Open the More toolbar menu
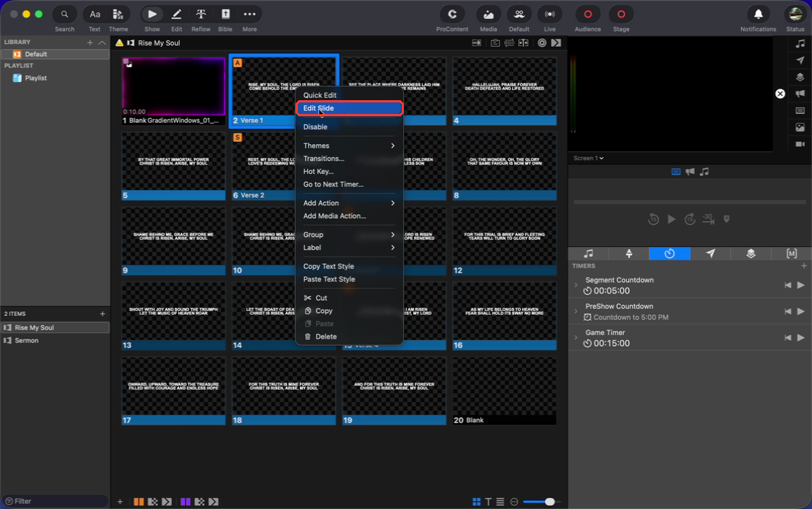This screenshot has width=812, height=509. click(x=249, y=15)
